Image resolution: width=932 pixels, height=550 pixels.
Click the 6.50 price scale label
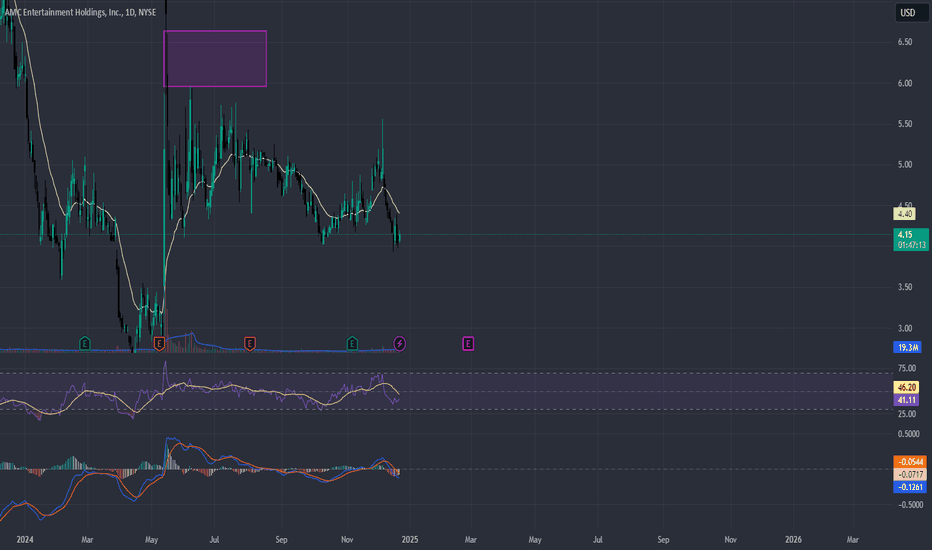[905, 42]
